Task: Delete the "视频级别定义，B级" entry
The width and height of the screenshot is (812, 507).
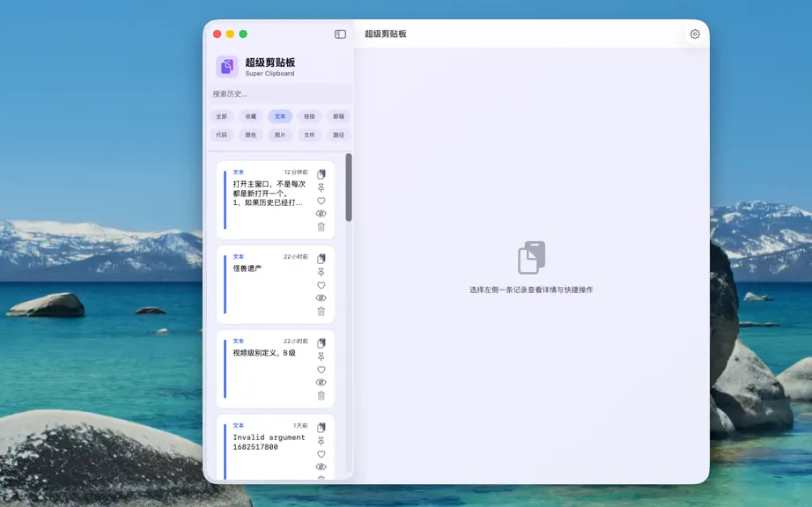Action: [321, 395]
